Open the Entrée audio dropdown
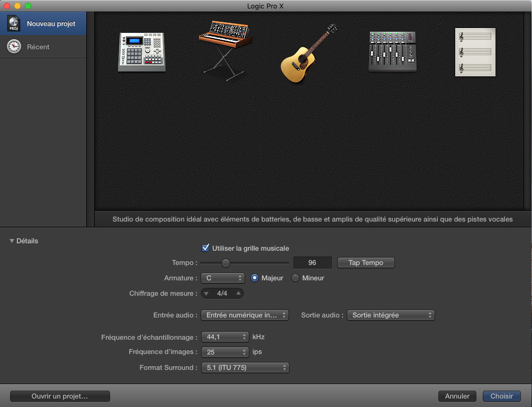 (x=245, y=315)
